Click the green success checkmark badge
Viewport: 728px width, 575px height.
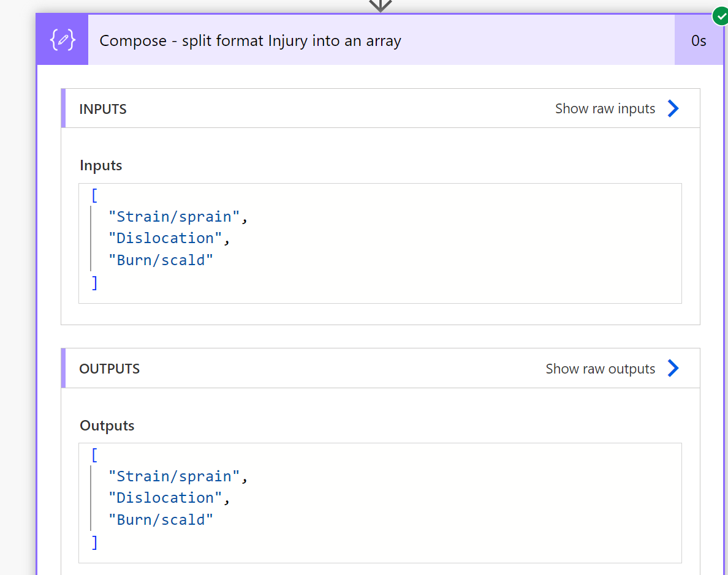point(720,17)
